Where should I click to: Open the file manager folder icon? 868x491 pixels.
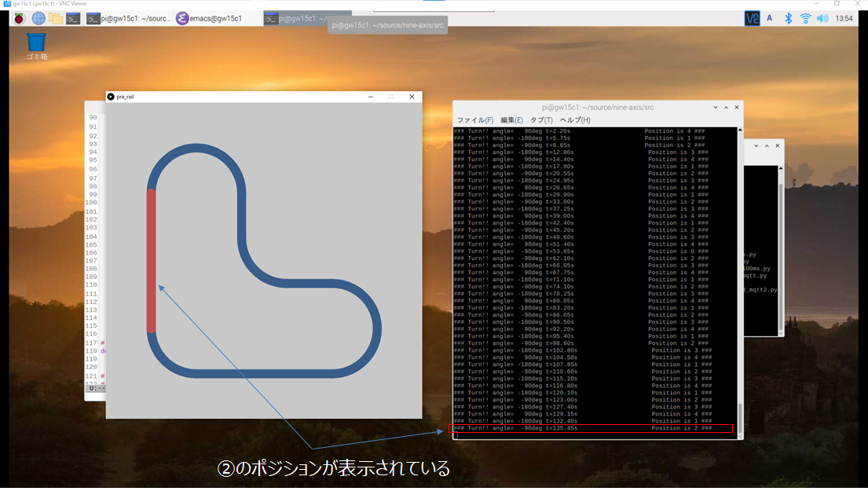pyautogui.click(x=56, y=18)
